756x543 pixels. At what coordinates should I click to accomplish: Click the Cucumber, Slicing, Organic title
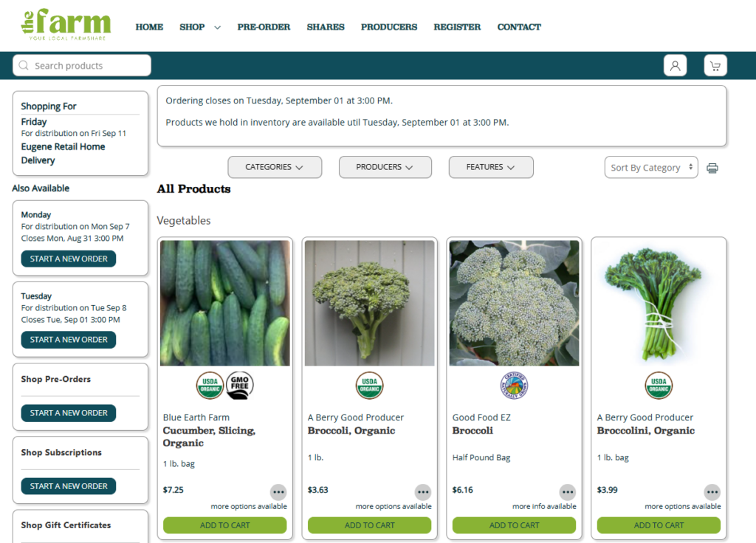[x=209, y=437]
